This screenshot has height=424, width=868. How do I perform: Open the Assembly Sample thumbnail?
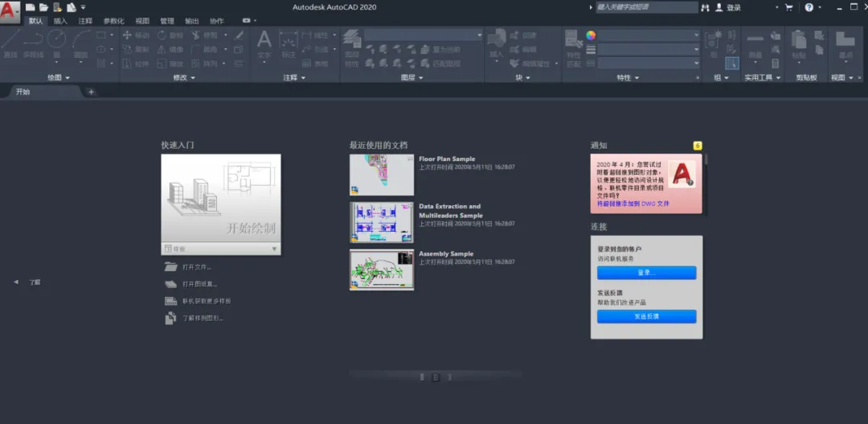(382, 270)
